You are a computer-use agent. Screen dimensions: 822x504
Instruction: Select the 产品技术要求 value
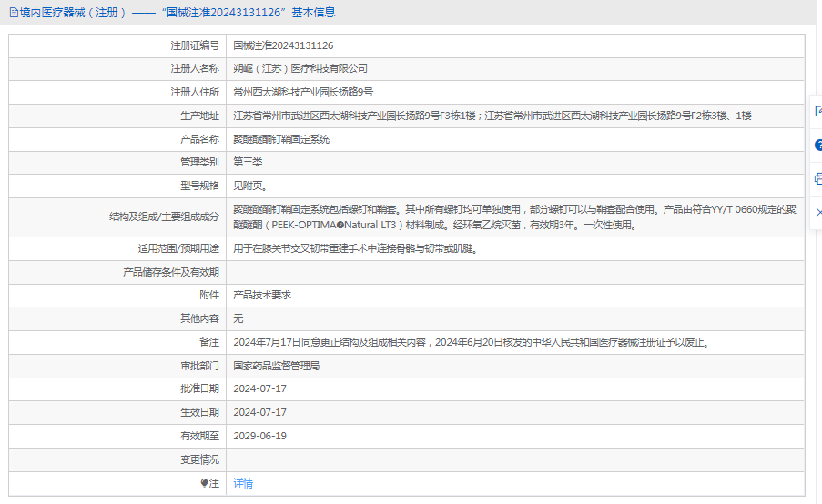pyautogui.click(x=262, y=295)
